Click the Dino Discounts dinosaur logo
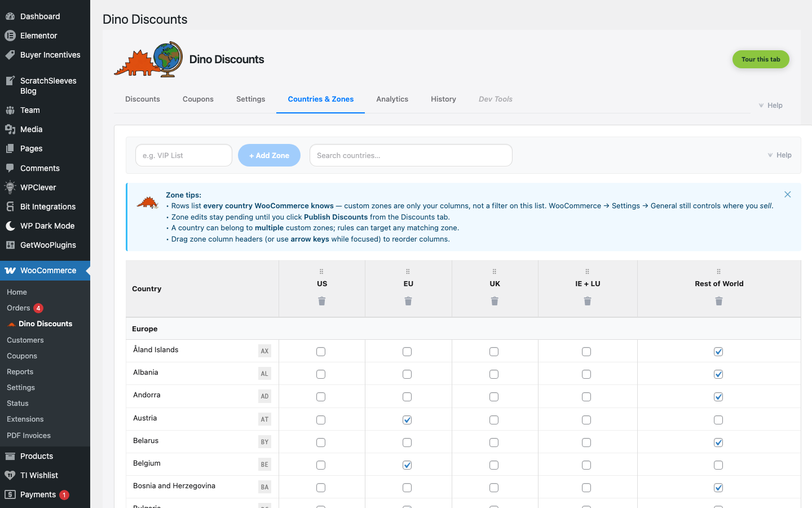812x508 pixels. (148, 59)
